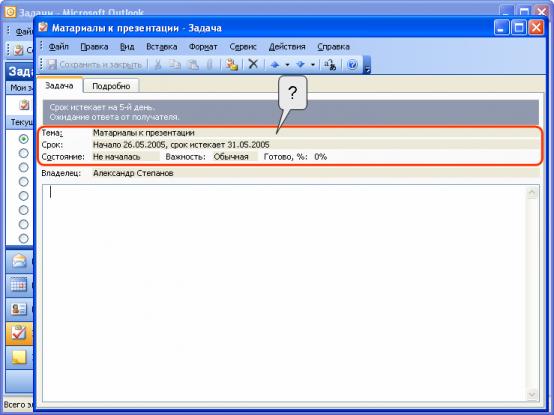This screenshot has width=554, height=415.
Task: Open Contacts in Outlook navigation pane
Action: coord(19,309)
